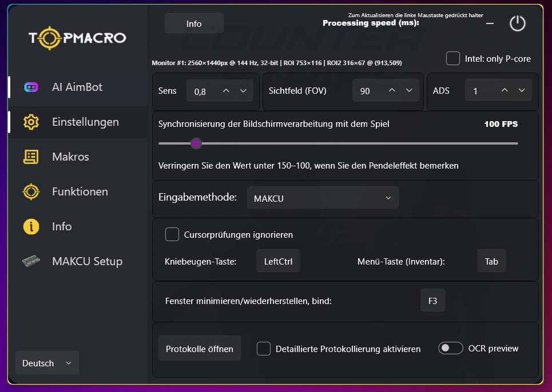Click the Fenster minimieren/wiederherstellen label
552x392 pixels.
[x=248, y=301]
